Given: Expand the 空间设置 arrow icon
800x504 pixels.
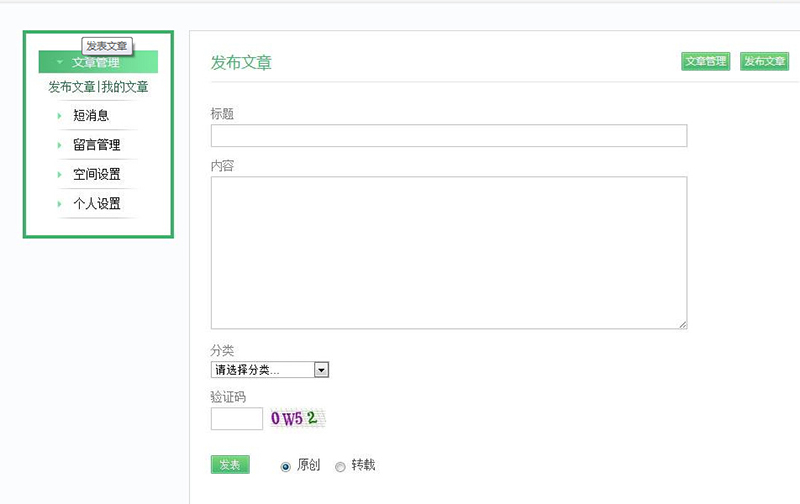Looking at the screenshot, I should tap(59, 174).
